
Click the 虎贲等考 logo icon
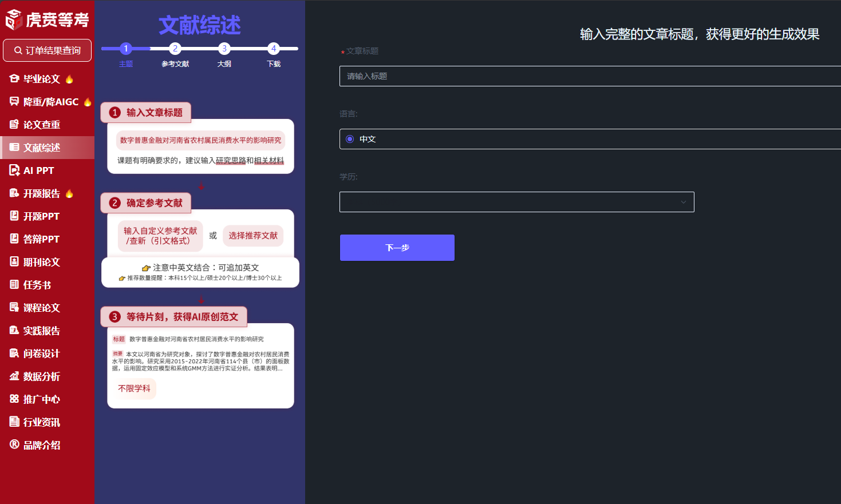tap(14, 19)
